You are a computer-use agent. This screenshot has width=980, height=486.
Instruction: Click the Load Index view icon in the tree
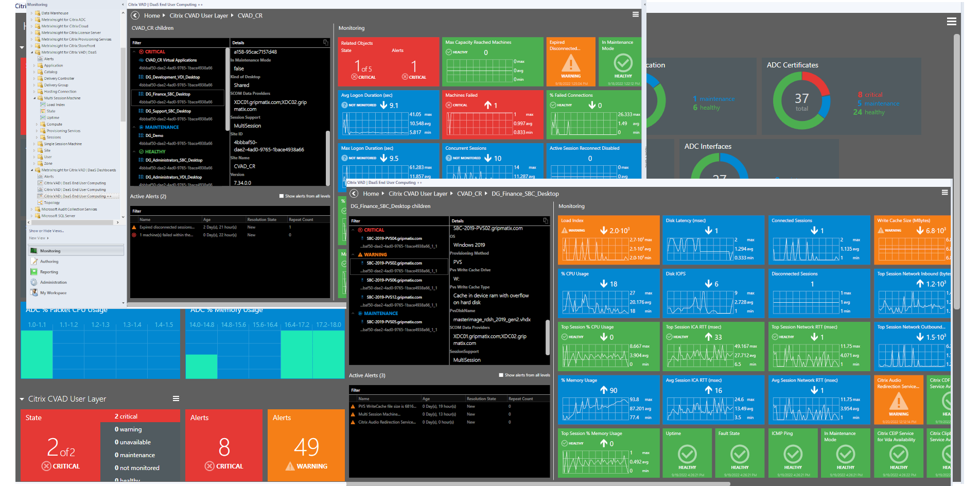coord(43,105)
